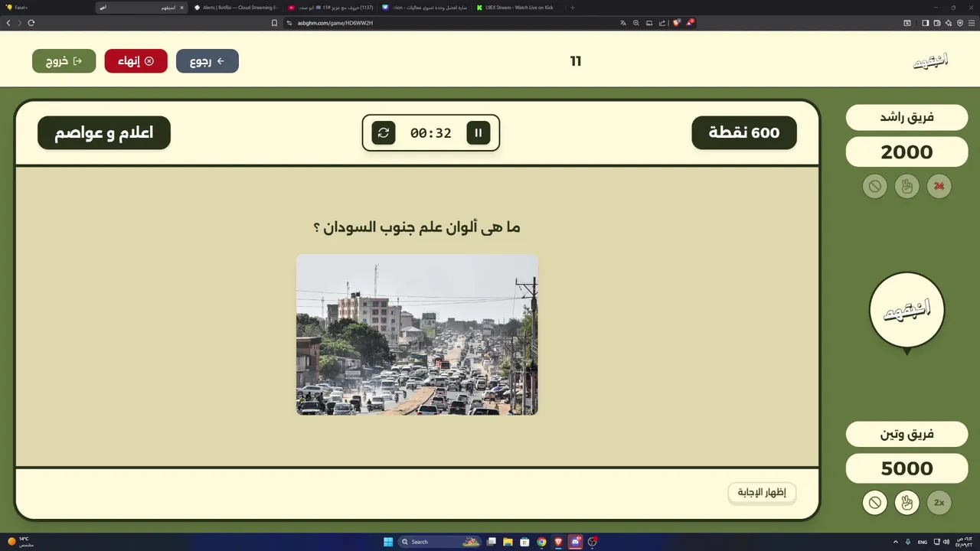Pause the countdown timer
The width and height of the screenshot is (980, 551).
(479, 132)
